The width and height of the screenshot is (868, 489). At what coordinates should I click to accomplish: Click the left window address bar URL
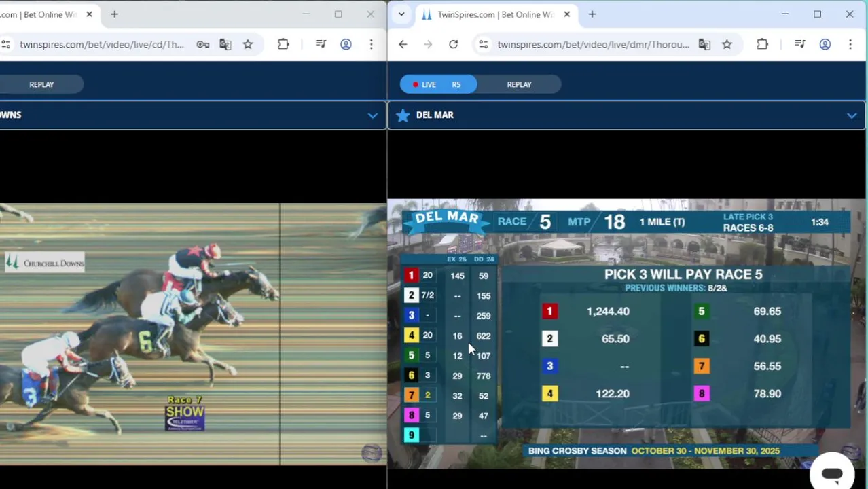[x=102, y=44]
